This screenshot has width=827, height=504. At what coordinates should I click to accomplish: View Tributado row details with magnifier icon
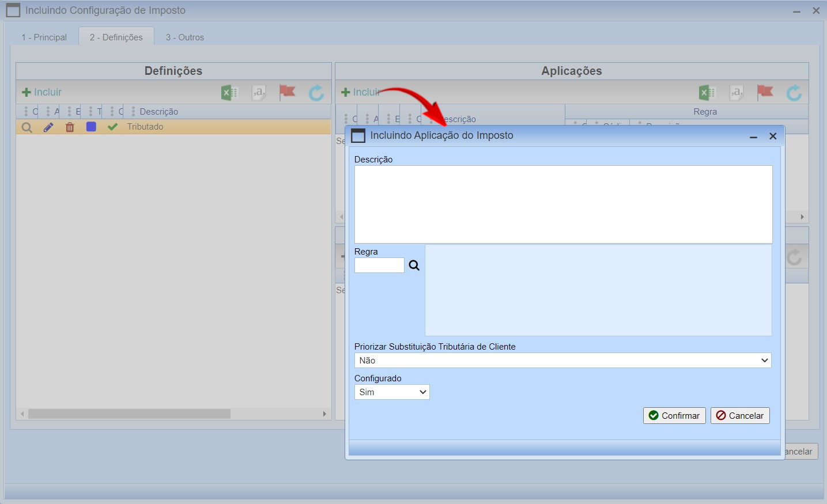coord(27,127)
